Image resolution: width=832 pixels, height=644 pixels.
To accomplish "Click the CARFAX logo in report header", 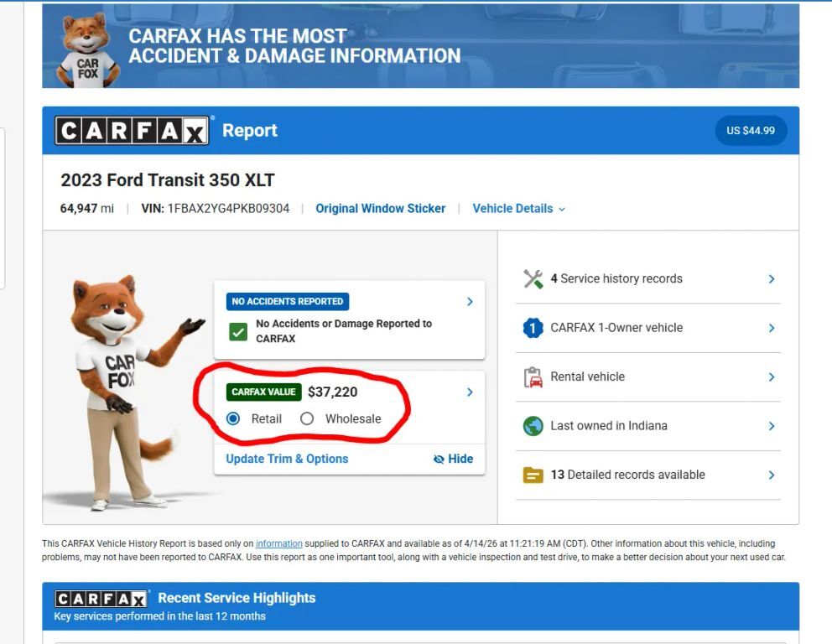I will tap(132, 131).
